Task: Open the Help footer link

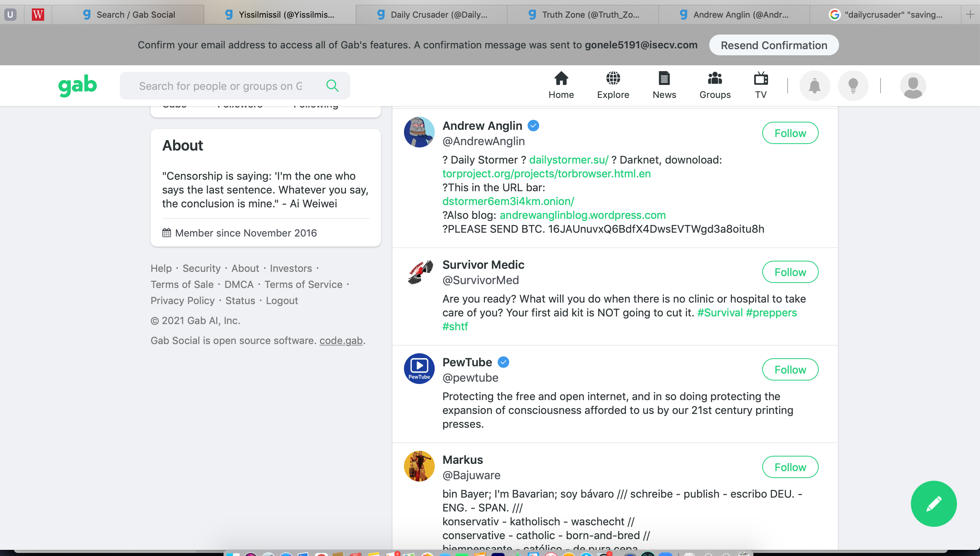Action: (161, 268)
